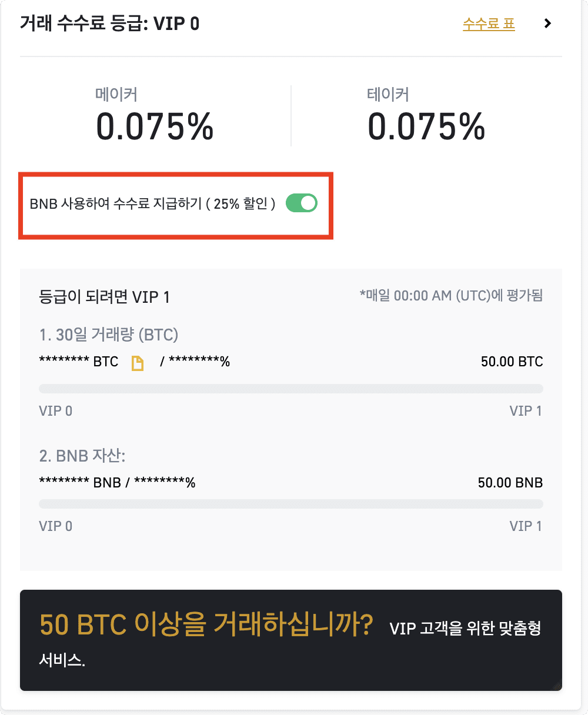The width and height of the screenshot is (588, 715).
Task: Click the 2. BNB 자산 label
Action: click(x=82, y=456)
